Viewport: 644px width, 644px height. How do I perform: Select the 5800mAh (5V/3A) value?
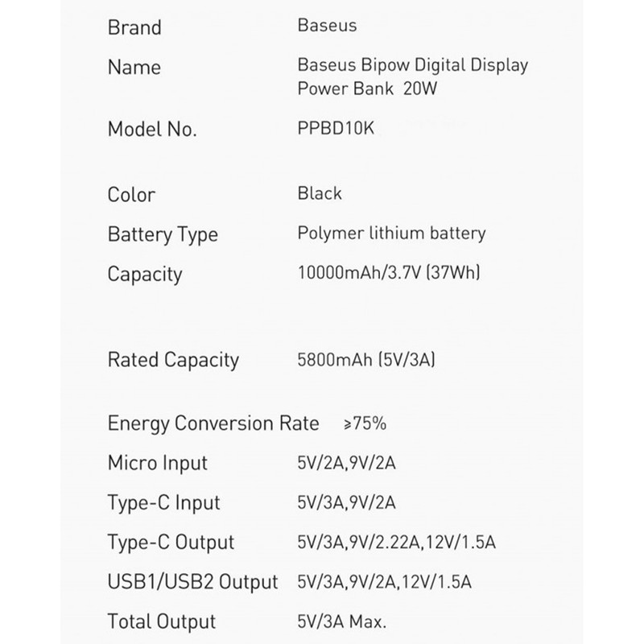point(366,360)
